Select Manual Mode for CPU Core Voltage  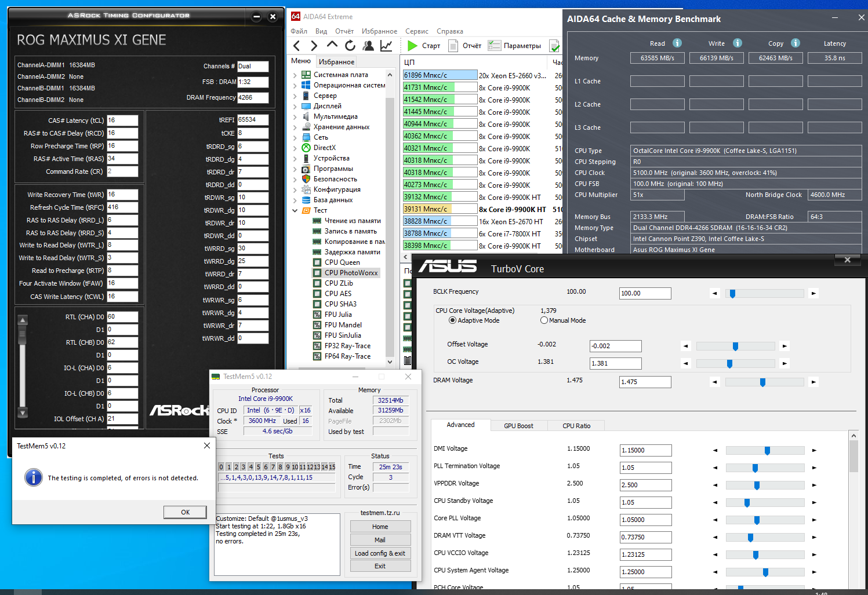pyautogui.click(x=544, y=320)
